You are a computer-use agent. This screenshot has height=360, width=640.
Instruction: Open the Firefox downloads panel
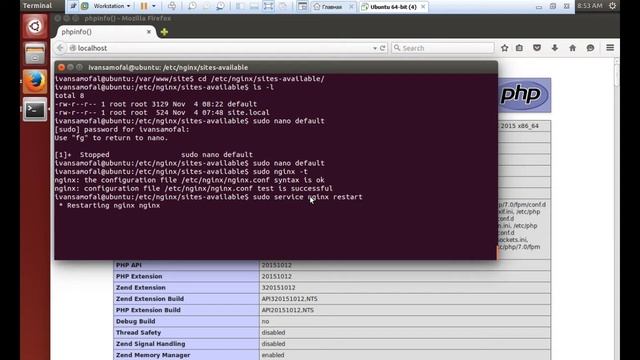555,48
